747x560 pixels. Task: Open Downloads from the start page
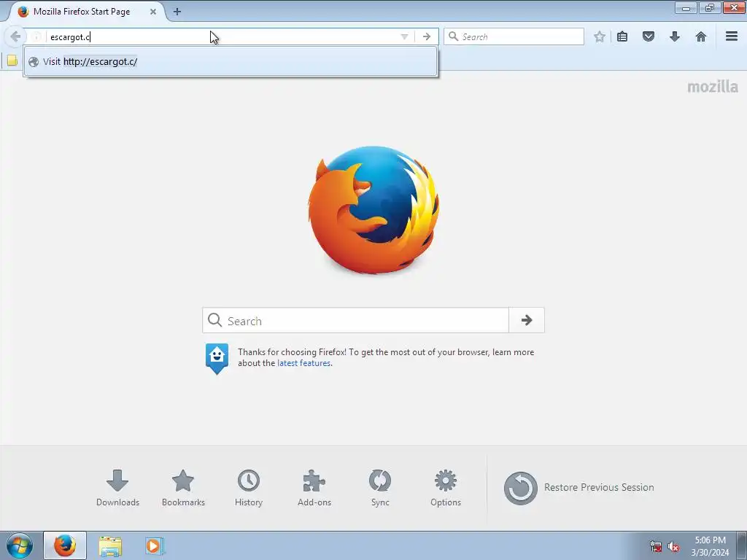(x=117, y=488)
